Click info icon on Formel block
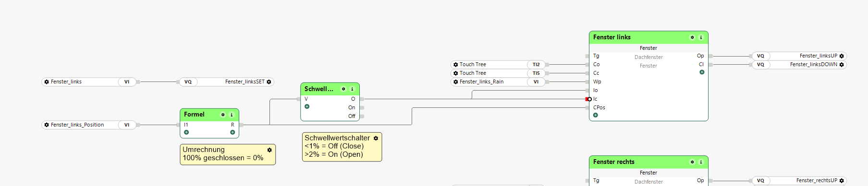The height and width of the screenshot is (186, 868). click(x=232, y=115)
